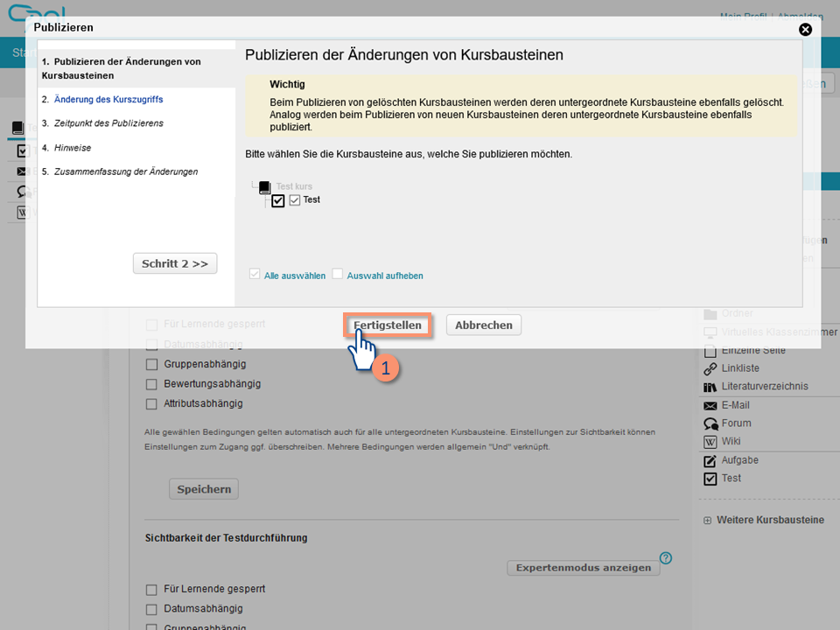This screenshot has height=630, width=840.
Task: Add Forum course element
Action: click(736, 423)
